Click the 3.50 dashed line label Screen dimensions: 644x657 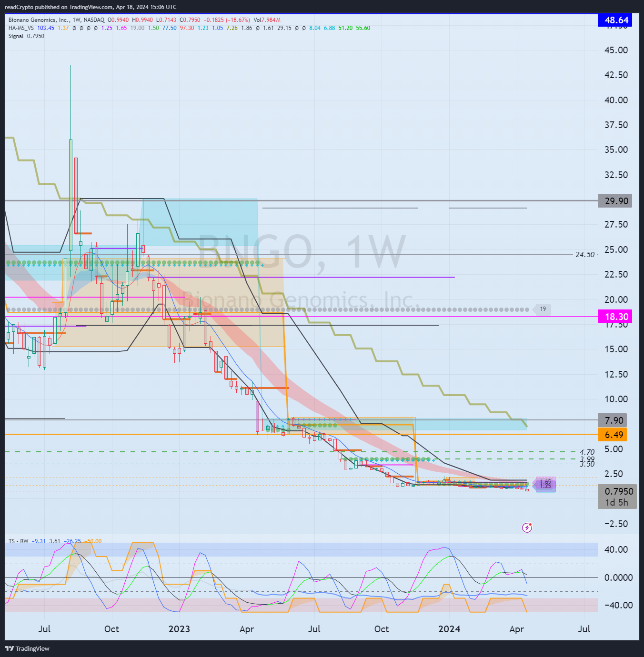(587, 464)
